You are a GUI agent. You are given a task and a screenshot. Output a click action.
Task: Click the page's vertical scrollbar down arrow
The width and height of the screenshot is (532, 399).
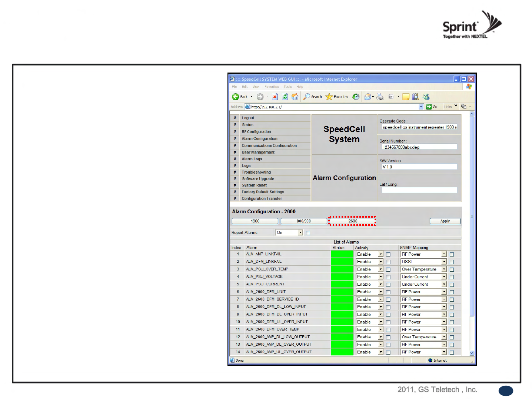tap(472, 353)
